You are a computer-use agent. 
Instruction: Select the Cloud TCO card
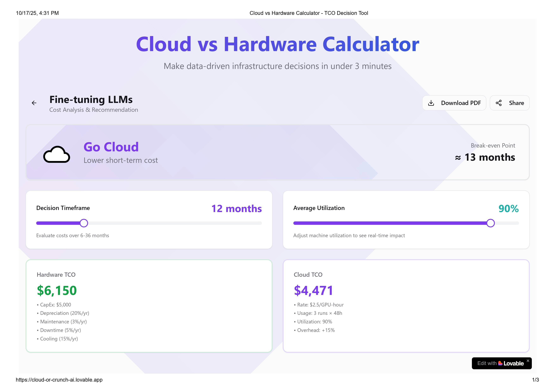[406, 306]
